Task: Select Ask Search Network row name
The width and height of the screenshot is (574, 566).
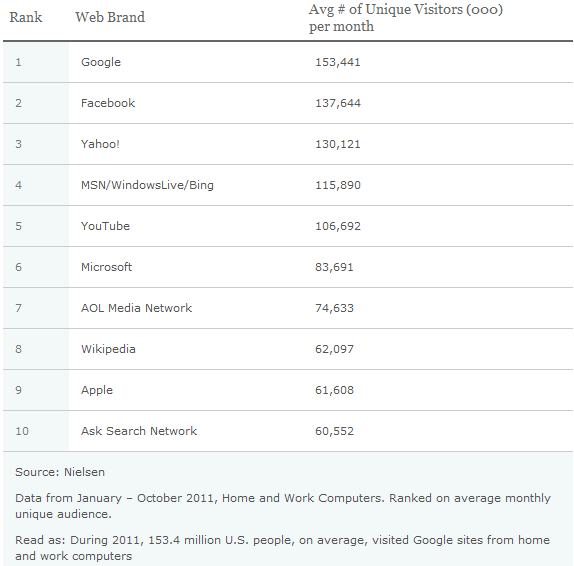Action: pos(139,431)
